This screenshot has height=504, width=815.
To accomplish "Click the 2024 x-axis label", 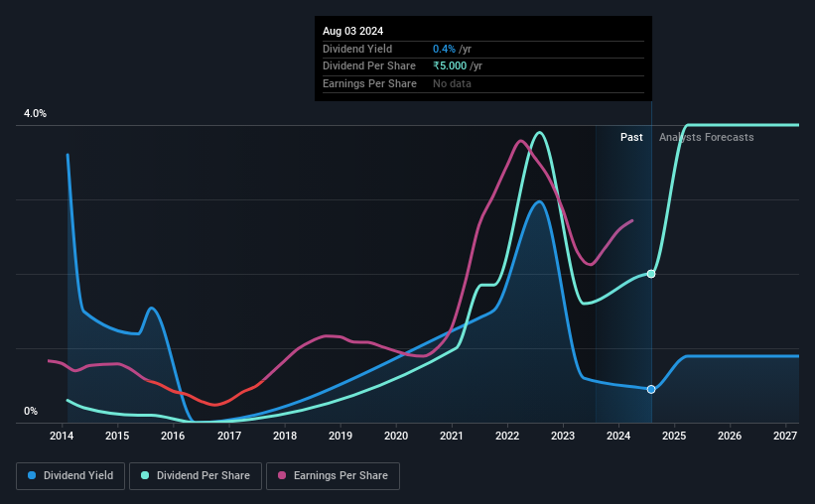I will tap(618, 436).
